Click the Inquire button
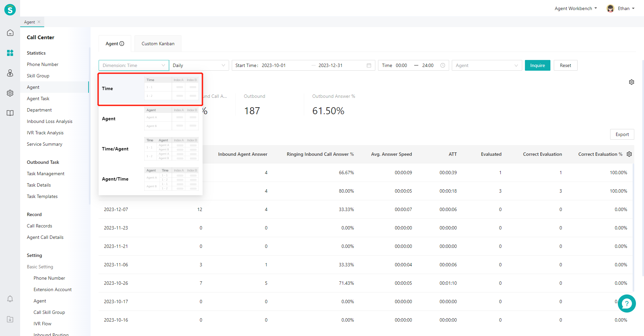This screenshot has height=336, width=644. coord(537,65)
